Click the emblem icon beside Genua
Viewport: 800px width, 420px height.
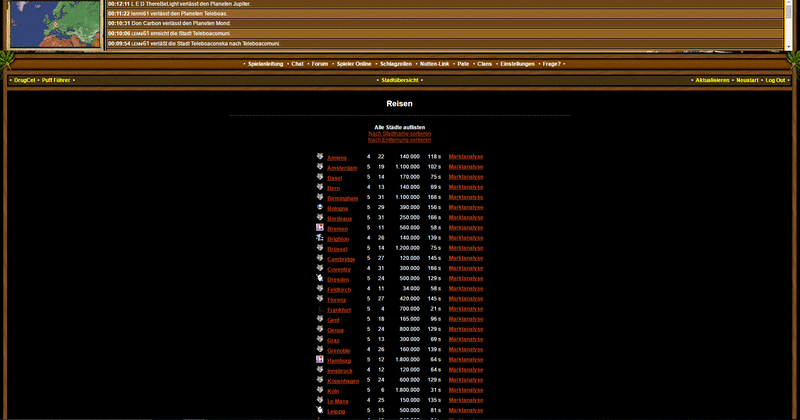click(x=320, y=329)
